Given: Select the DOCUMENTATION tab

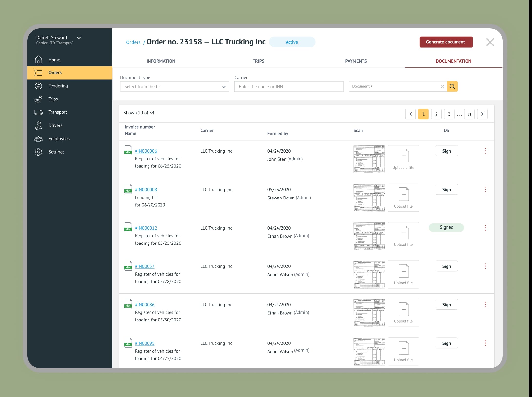Looking at the screenshot, I should click(454, 61).
